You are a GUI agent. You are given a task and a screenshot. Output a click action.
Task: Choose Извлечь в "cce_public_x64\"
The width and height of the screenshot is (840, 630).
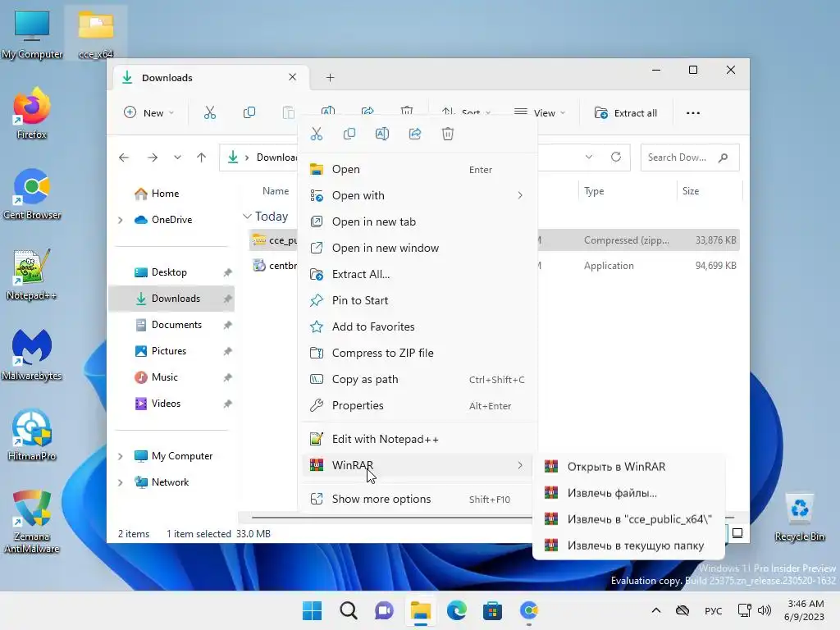(629, 519)
